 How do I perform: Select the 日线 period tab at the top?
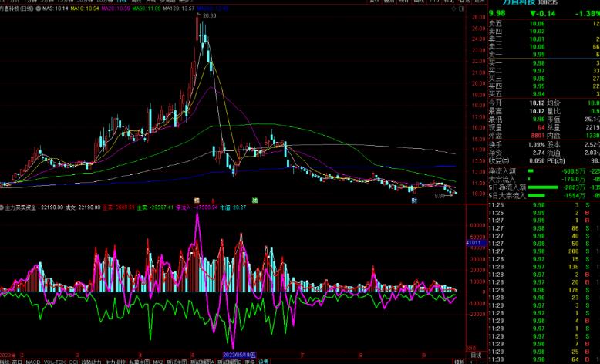click(122, 1)
